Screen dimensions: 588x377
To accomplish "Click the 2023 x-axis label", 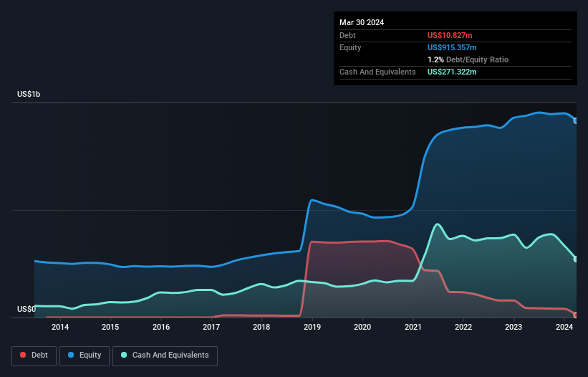I will point(514,327).
